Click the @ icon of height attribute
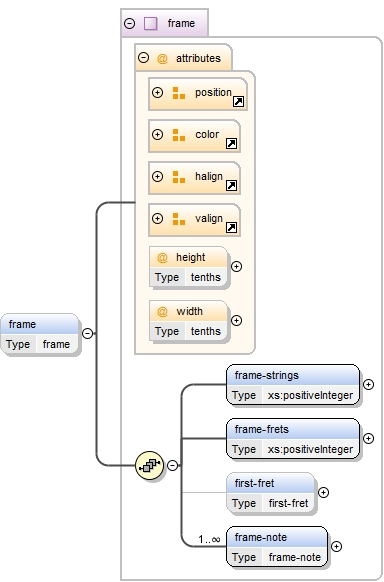384x582 pixels. coord(163,257)
